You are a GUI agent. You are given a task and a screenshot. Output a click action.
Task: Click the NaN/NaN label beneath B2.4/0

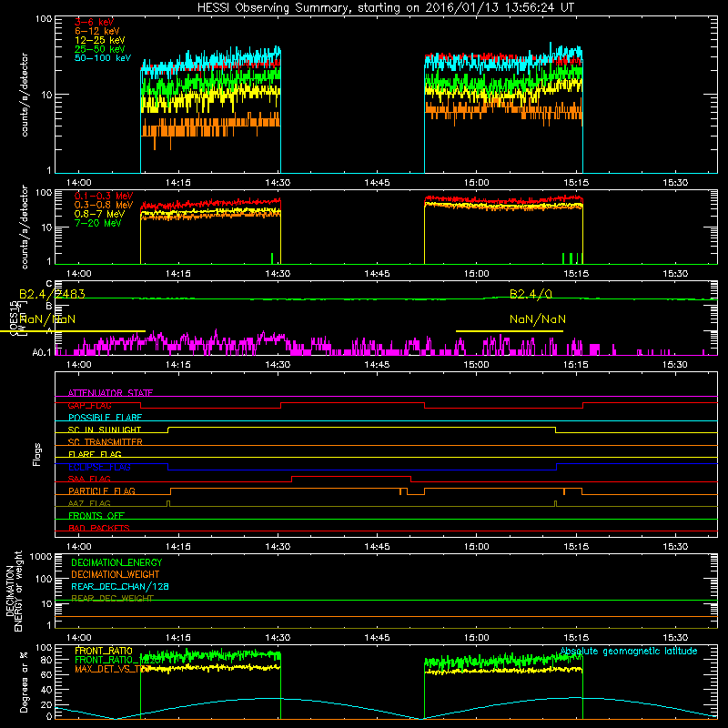[x=538, y=319]
